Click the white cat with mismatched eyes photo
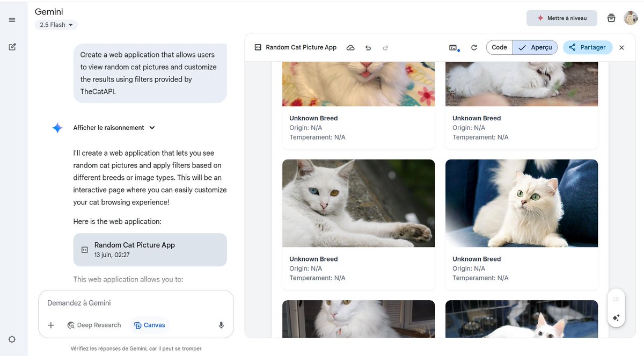The width and height of the screenshot is (644, 356). (x=358, y=203)
